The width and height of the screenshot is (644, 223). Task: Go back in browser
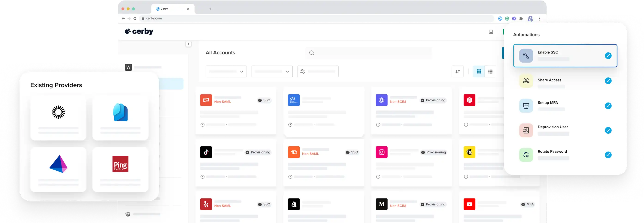123,18
